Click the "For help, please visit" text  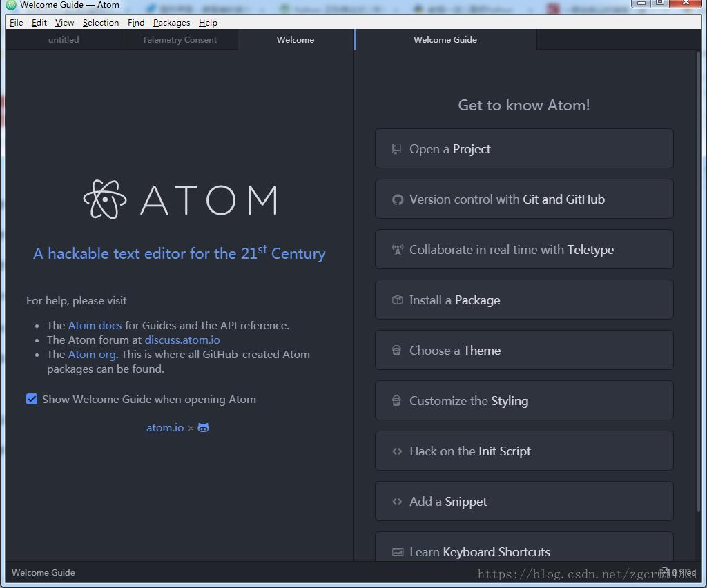pyautogui.click(x=76, y=300)
